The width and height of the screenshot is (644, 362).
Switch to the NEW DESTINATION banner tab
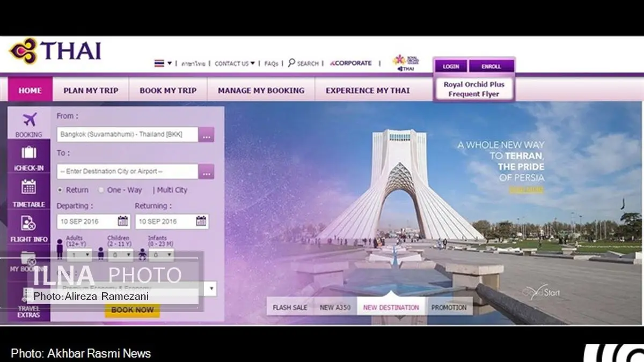(391, 307)
